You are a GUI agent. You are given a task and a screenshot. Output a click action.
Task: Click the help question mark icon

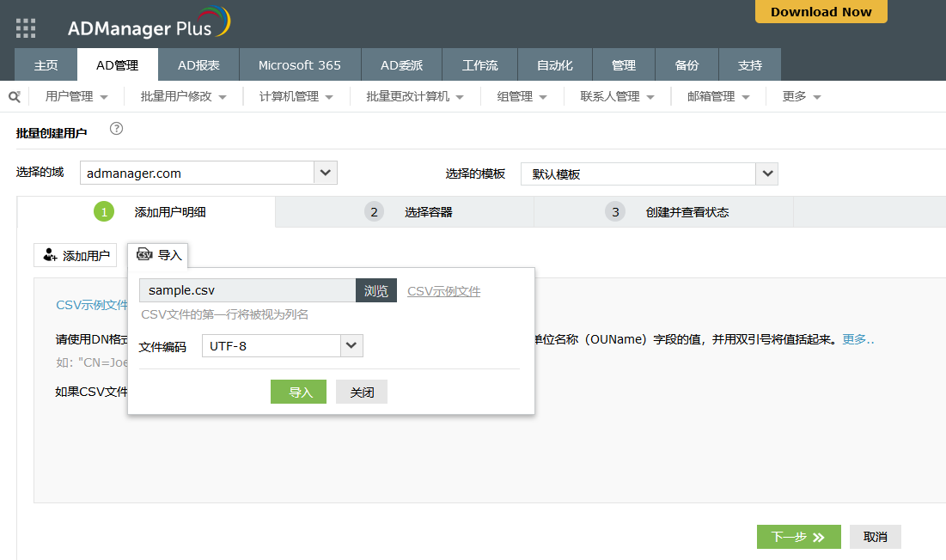[117, 129]
